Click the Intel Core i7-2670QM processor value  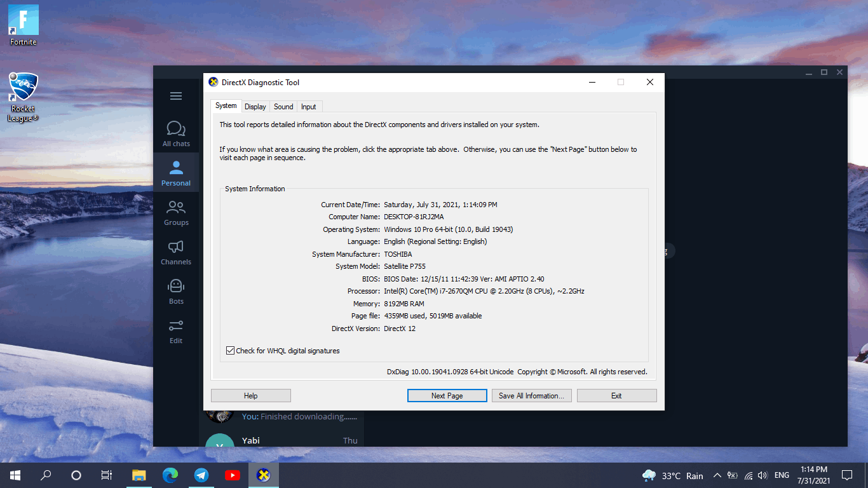(x=484, y=291)
